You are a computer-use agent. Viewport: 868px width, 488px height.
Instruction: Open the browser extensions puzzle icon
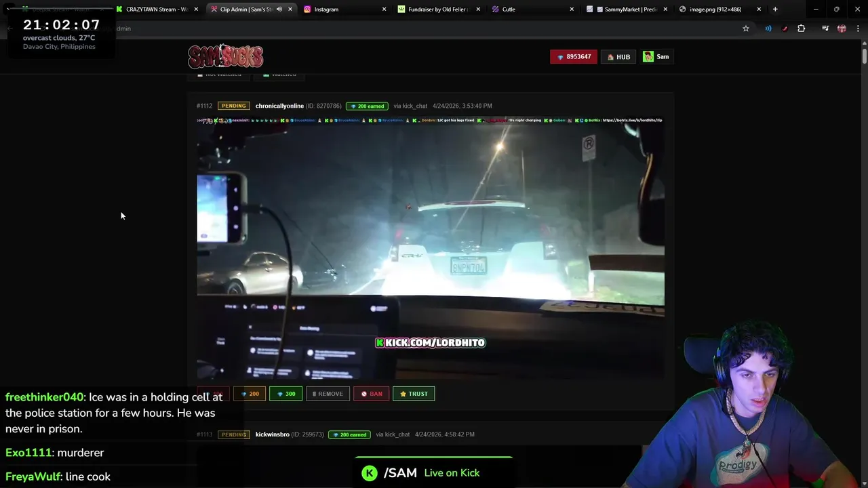point(802,28)
